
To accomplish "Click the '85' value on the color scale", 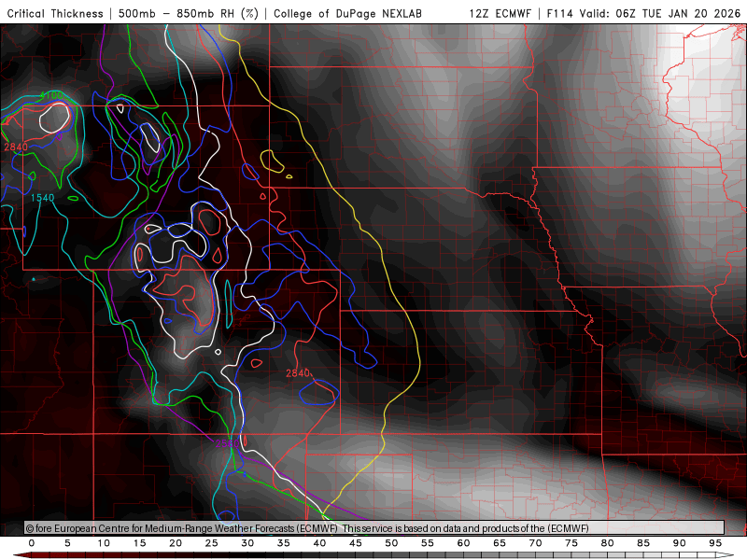I will tap(643, 543).
